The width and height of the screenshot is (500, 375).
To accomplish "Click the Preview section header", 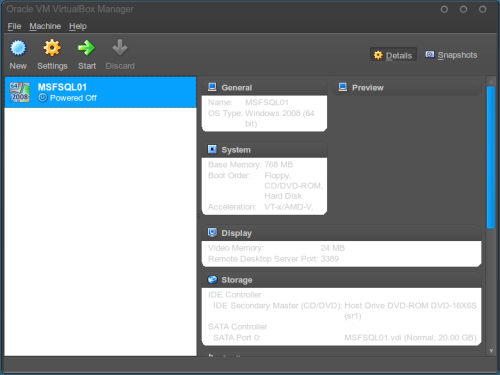I will pyautogui.click(x=407, y=88).
